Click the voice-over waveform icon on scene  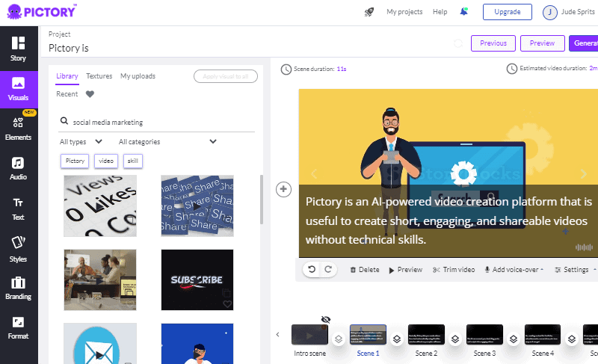pos(585,247)
